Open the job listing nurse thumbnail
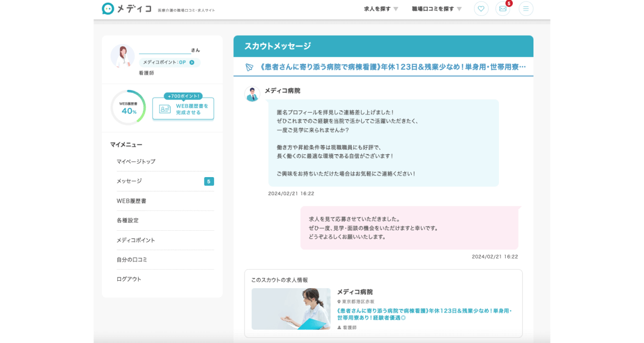Image resolution: width=644 pixels, height=343 pixels. coord(291,308)
